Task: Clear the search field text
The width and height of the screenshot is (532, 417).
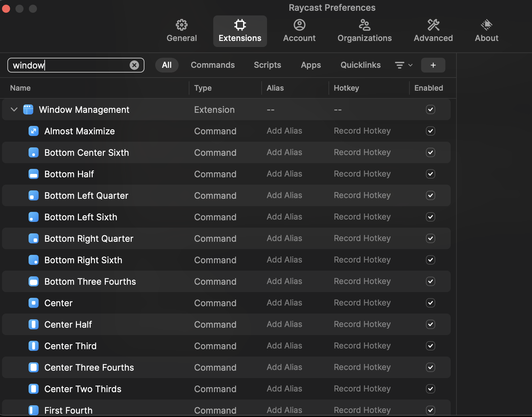Action: (134, 65)
